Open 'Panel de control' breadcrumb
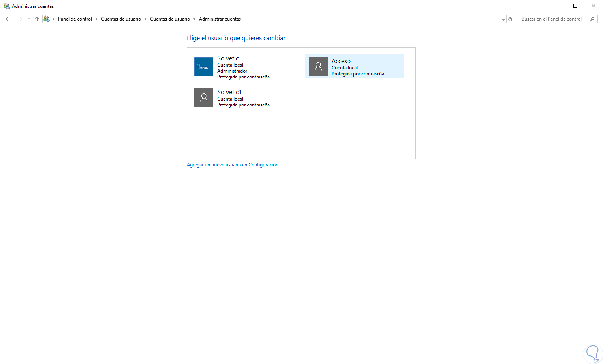 75,19
